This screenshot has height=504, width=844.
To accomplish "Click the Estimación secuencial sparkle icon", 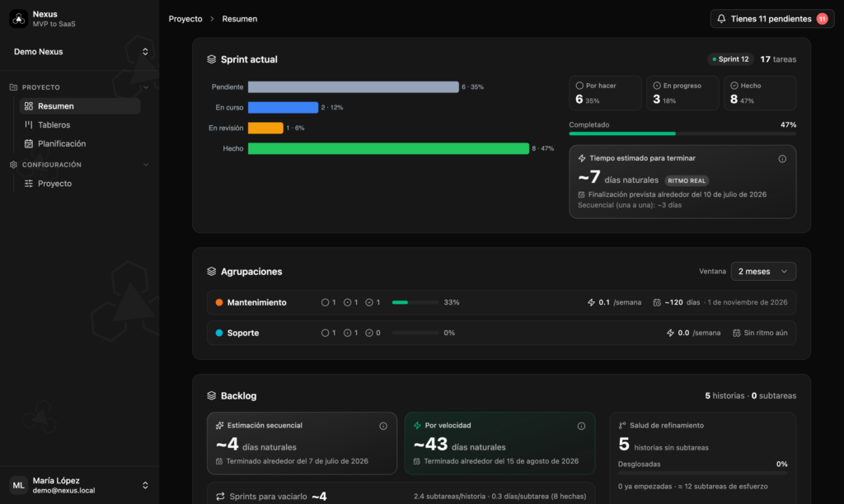I will (219, 426).
